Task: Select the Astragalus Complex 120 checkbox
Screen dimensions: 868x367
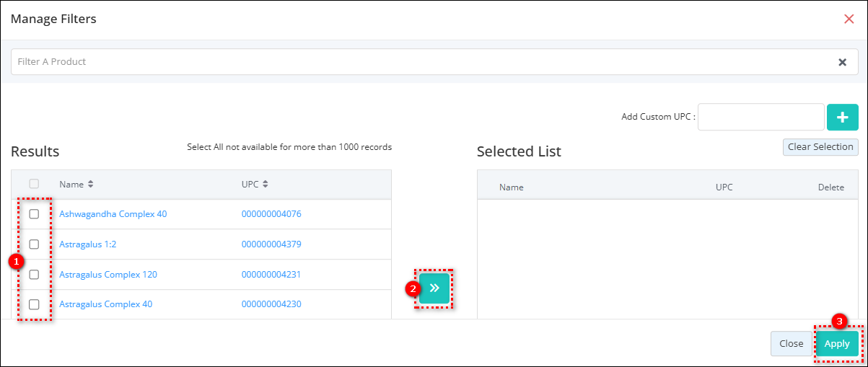Action: coord(34,275)
